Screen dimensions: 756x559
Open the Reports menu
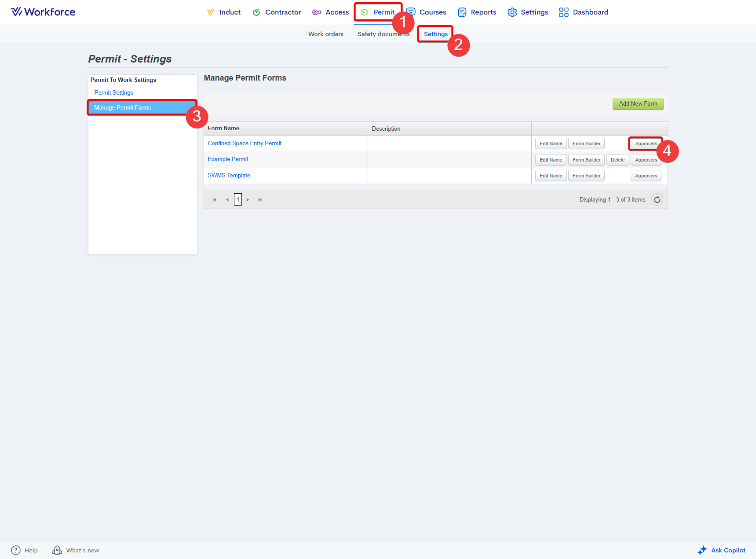coord(477,12)
